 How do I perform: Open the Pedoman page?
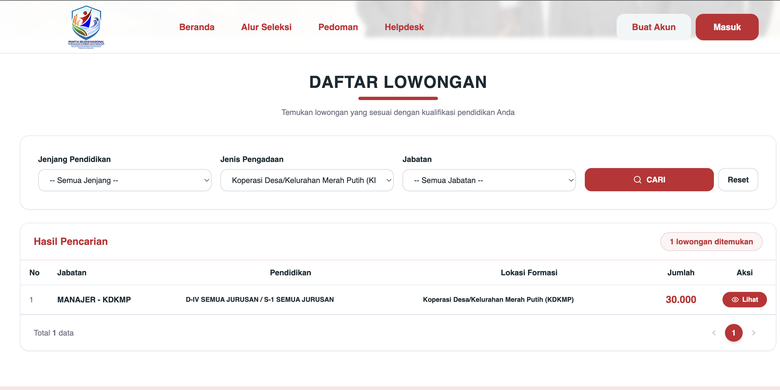(338, 27)
